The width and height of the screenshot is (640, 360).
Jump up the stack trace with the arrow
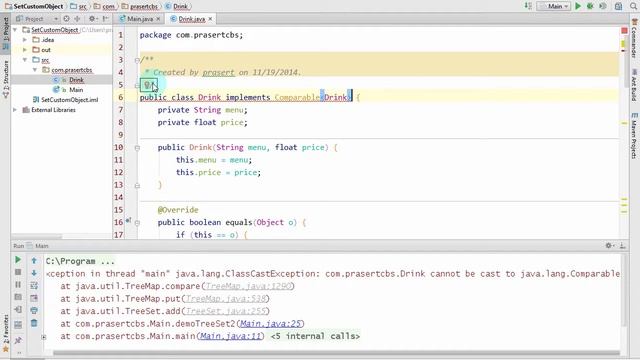click(34, 260)
